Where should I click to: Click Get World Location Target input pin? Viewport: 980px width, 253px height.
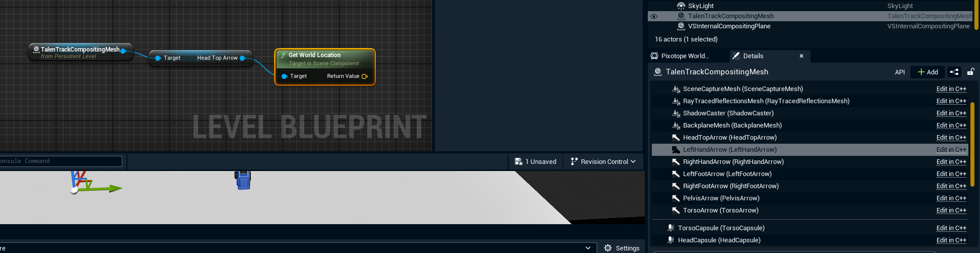285,76
